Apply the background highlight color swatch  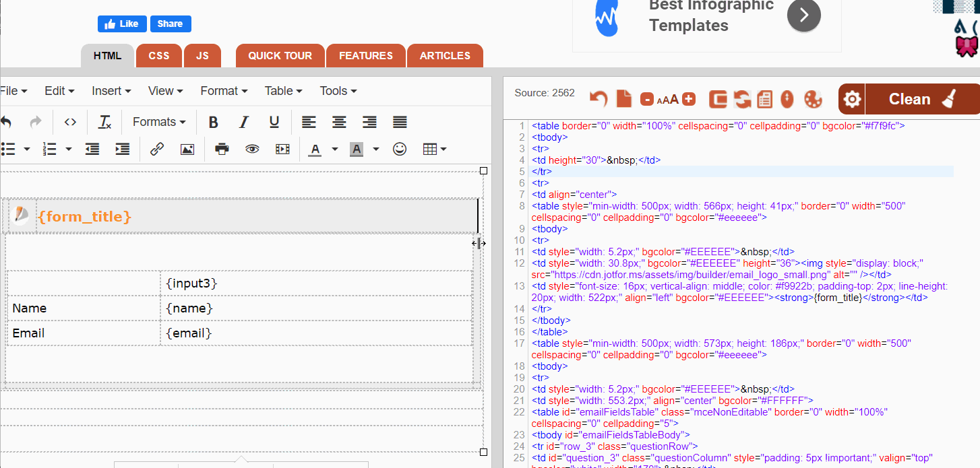point(357,149)
